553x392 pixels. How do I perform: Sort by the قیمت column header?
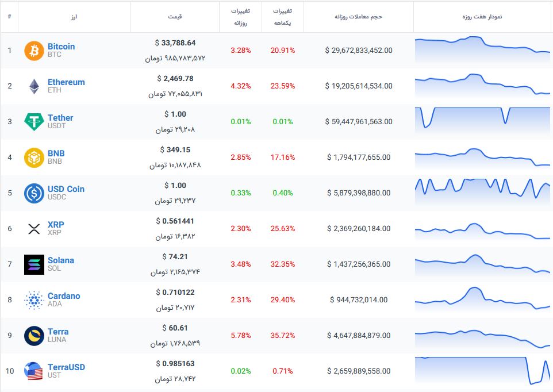coord(175,17)
